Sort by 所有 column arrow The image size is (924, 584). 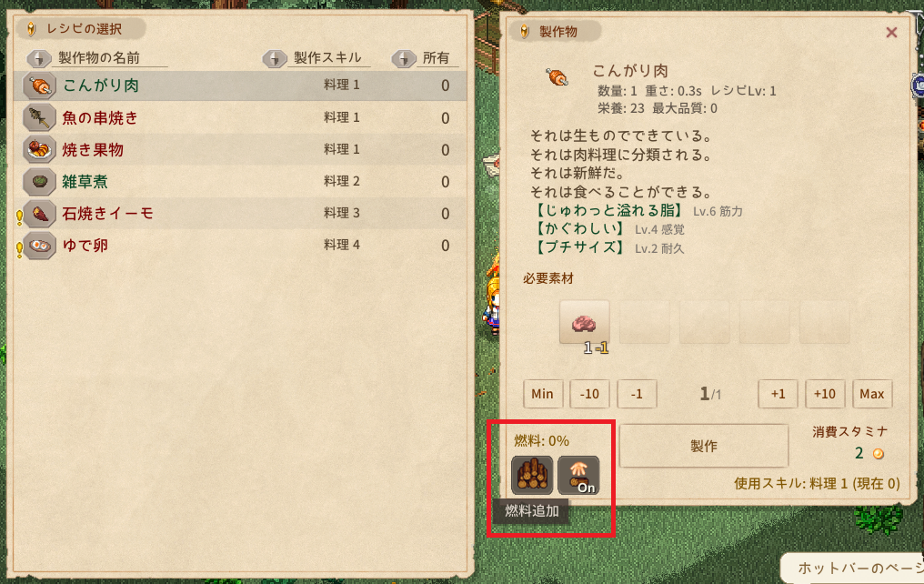pos(404,58)
